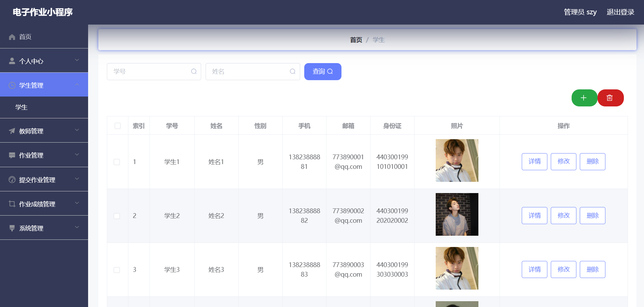Click 退出登录 to log out
This screenshot has height=307, width=644.
(620, 12)
